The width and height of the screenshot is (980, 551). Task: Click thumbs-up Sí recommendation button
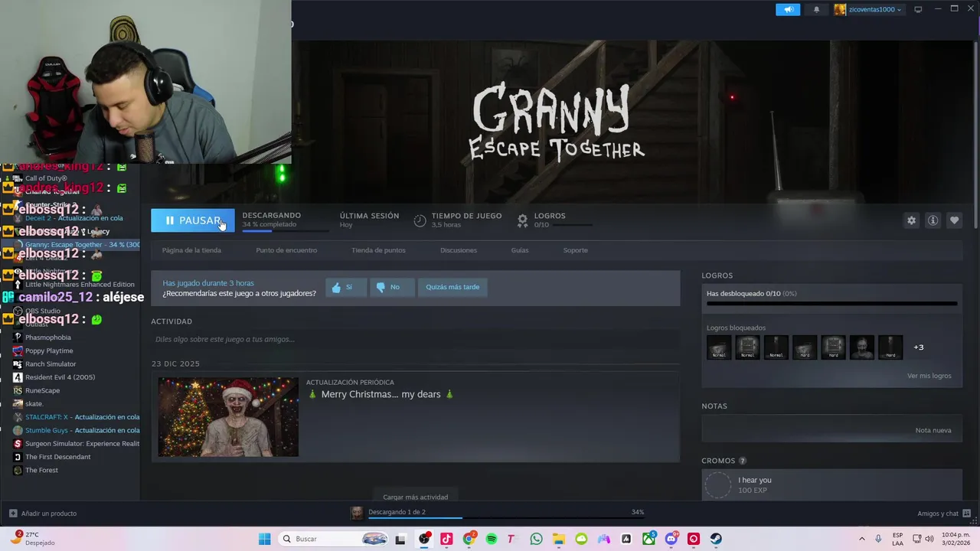(345, 287)
